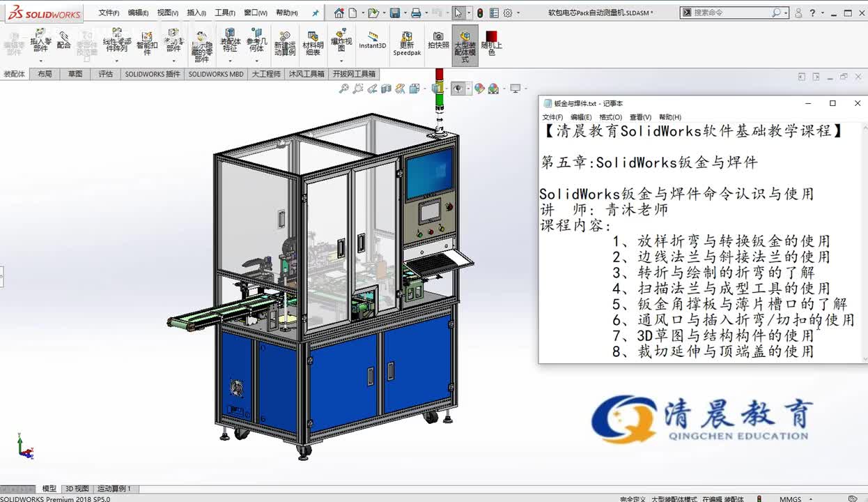The width and height of the screenshot is (868, 502).
Task: Open Notepad 查看(V) menu
Action: pos(640,117)
